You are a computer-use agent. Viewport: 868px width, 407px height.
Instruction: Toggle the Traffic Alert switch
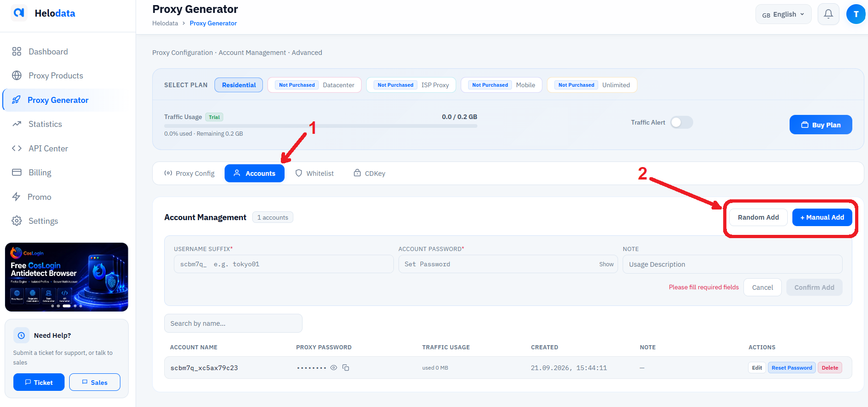681,122
